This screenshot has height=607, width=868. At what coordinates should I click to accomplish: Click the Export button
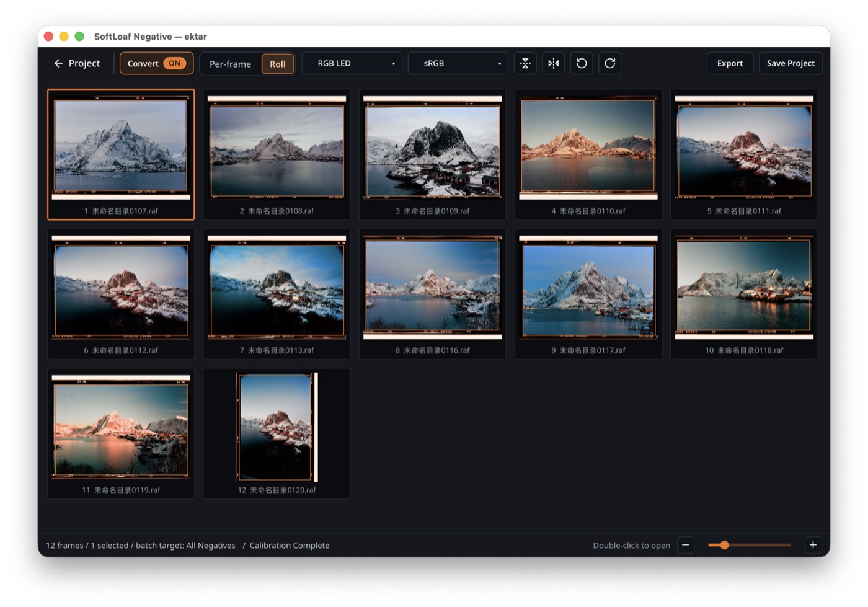pyautogui.click(x=730, y=63)
